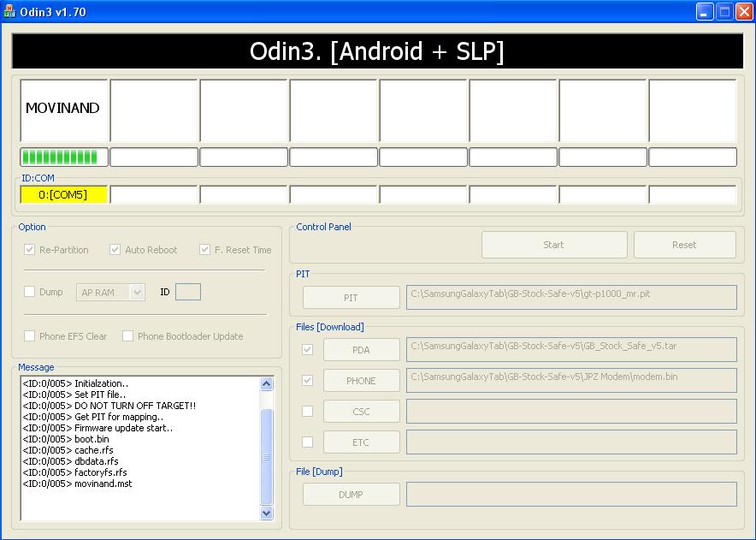Click the Message log scrollbar thumb
This screenshot has height=540, width=756.
click(267, 456)
